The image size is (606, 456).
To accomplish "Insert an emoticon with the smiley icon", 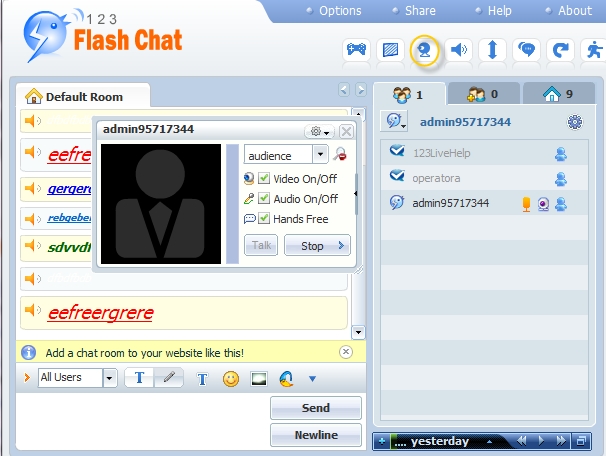I will 230,379.
